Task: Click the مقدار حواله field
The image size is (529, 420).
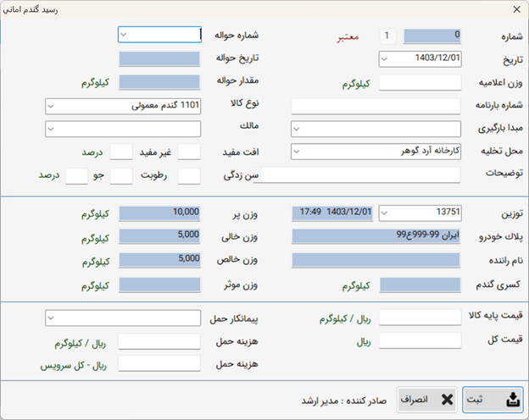Action: 159,82
